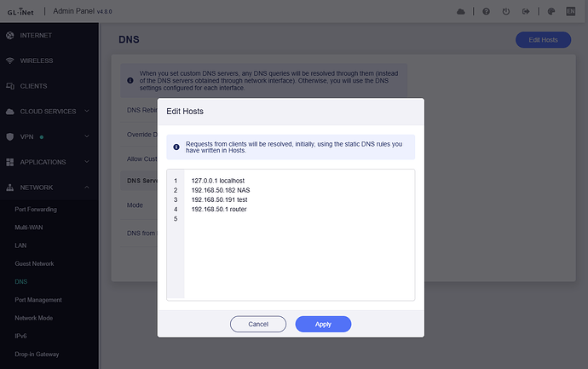This screenshot has height=369, width=588.
Task: Expand the VPN sidebar section
Action: click(87, 136)
